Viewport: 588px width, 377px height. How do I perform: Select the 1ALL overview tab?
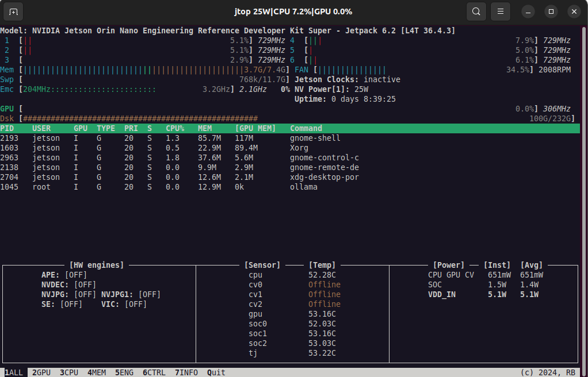[13, 372]
